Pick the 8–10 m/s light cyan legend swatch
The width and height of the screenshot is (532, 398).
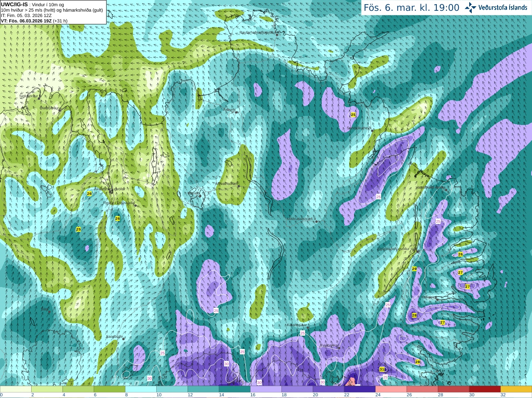141,389
